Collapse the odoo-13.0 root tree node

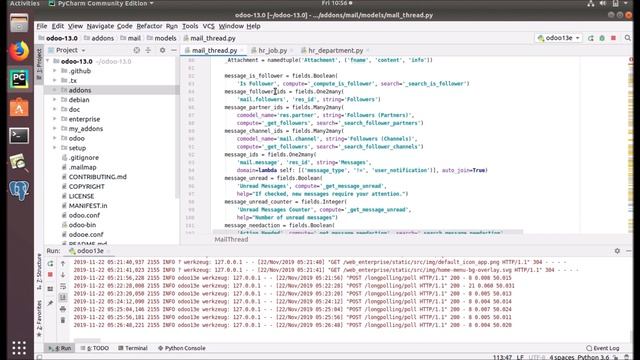tap(48, 61)
